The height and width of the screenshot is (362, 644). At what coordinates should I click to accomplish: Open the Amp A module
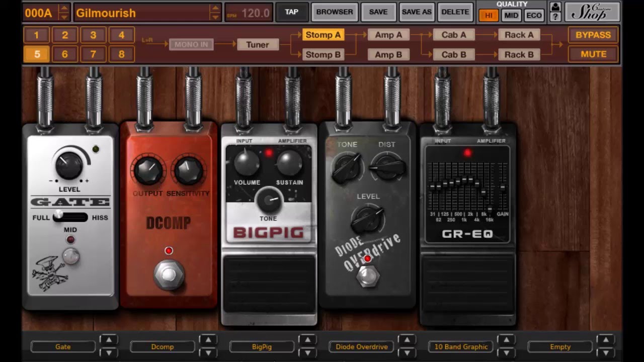[388, 35]
